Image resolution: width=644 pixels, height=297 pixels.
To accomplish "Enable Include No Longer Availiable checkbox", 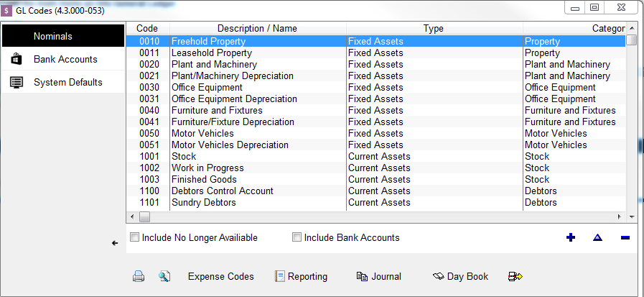I will point(134,237).
